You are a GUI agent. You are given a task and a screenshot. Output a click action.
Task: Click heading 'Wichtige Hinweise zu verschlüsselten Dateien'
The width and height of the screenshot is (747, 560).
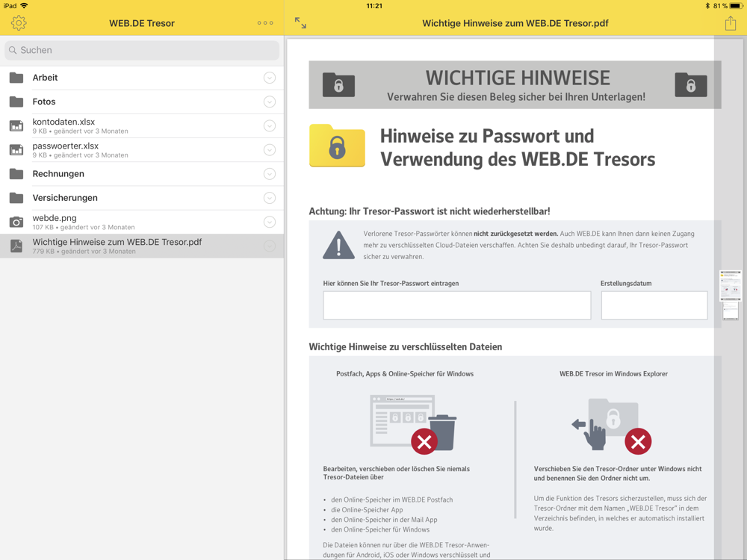click(406, 346)
